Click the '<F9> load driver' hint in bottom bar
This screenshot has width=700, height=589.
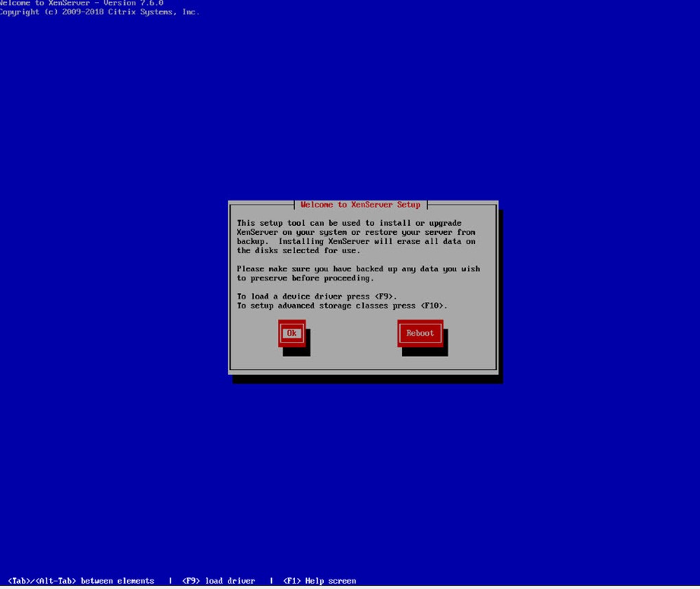coord(218,581)
